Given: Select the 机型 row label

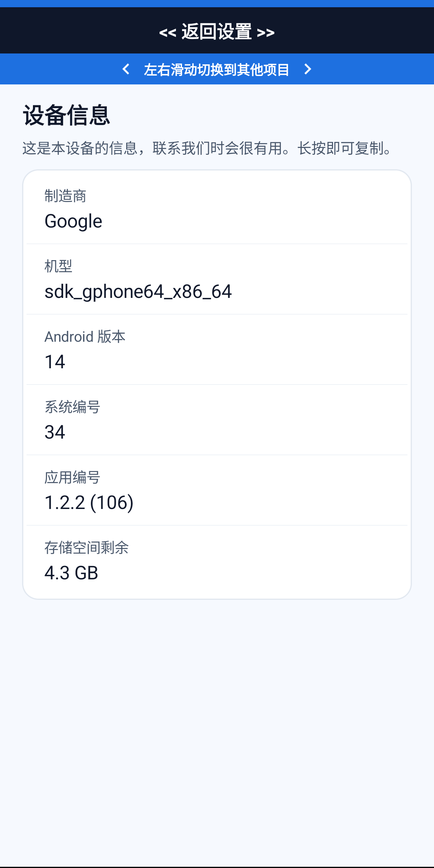Looking at the screenshot, I should [58, 266].
